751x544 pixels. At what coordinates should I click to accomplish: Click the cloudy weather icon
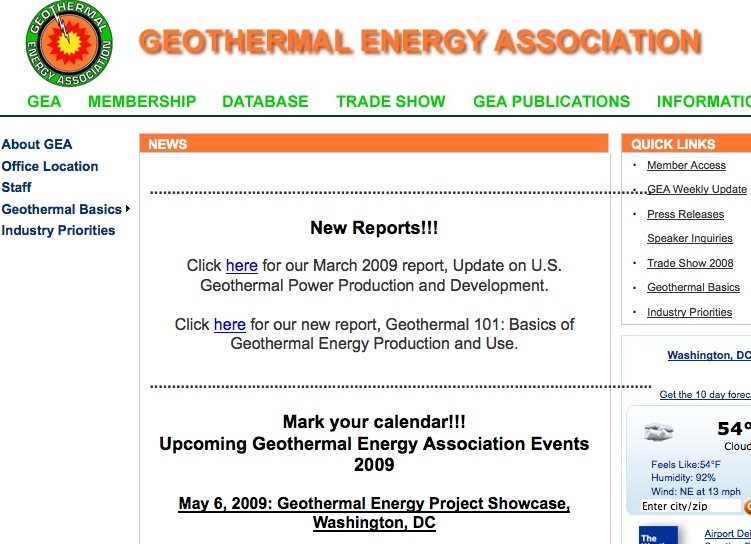[x=659, y=433]
